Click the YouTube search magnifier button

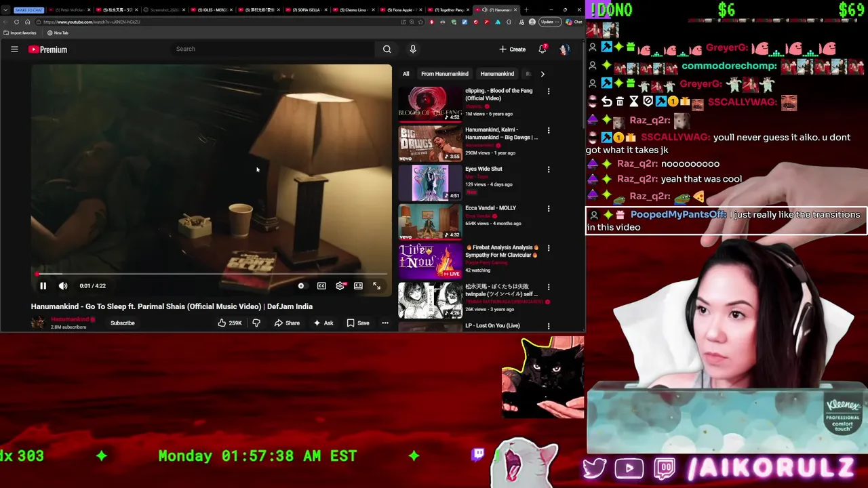(x=387, y=49)
